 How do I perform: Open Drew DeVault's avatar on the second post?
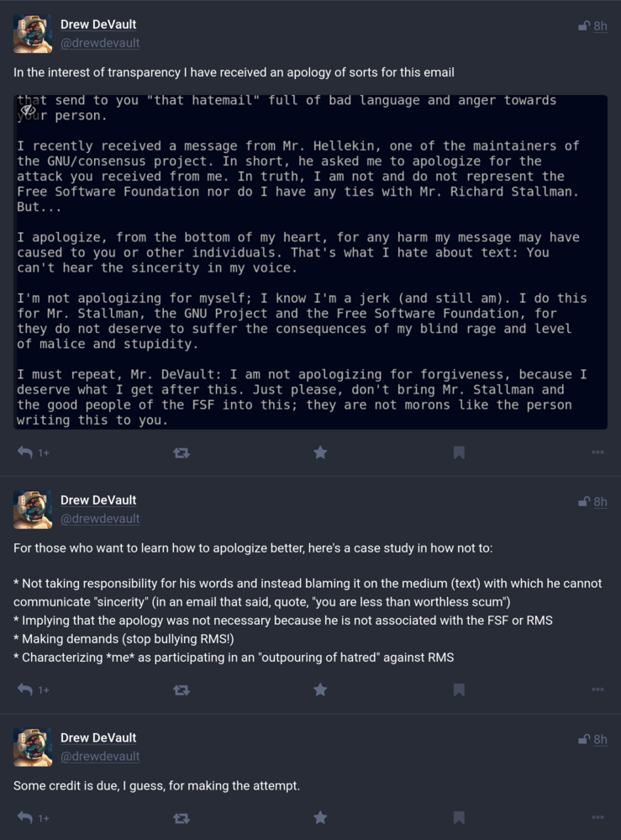[33, 510]
